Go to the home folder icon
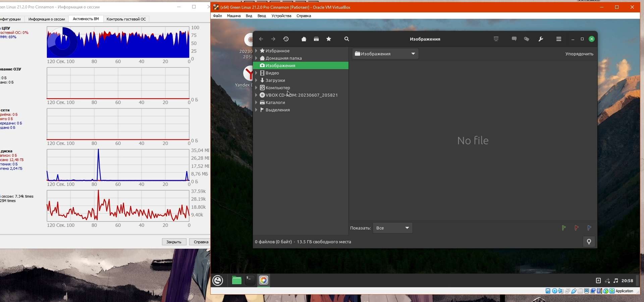This screenshot has width=644, height=302. [x=304, y=39]
